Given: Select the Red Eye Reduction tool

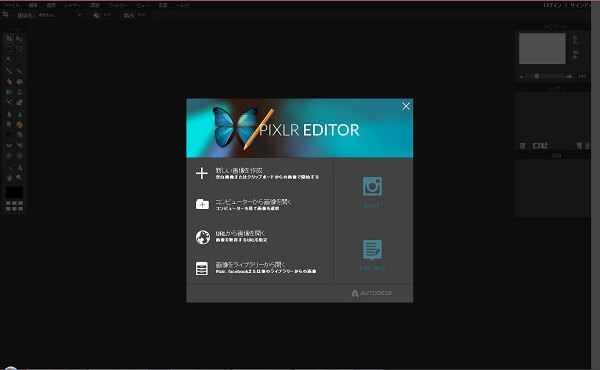Looking at the screenshot, I should (x=9, y=145).
